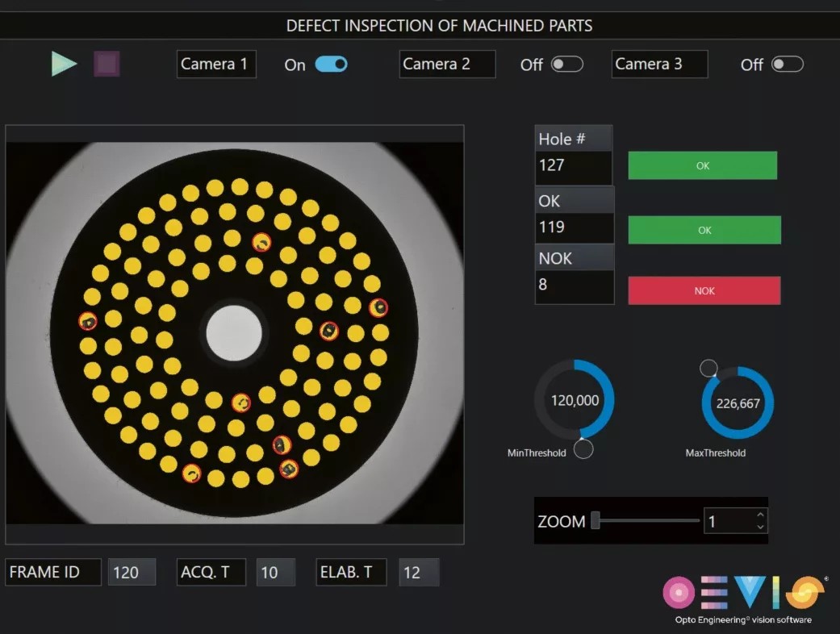This screenshot has height=634, width=840.
Task: Select the Camera 3 name field
Action: pyautogui.click(x=660, y=65)
